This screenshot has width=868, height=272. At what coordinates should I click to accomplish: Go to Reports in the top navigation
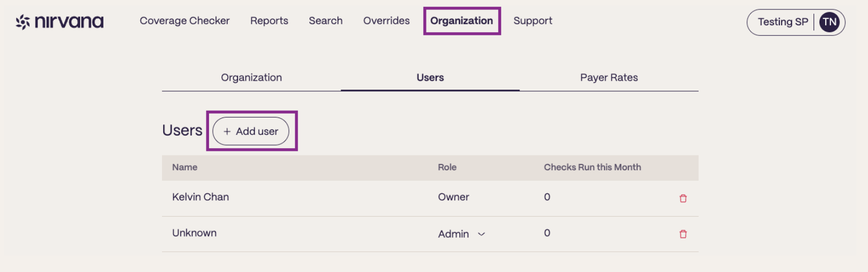tap(269, 21)
